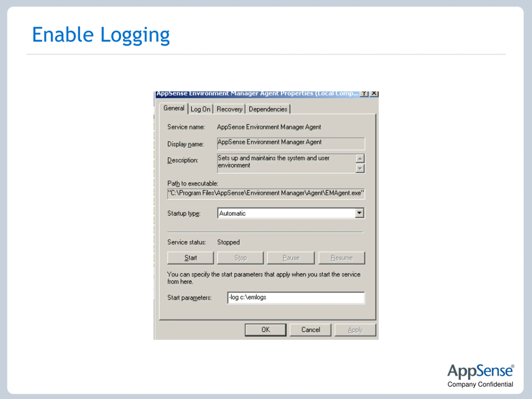Screen dimensions: 532x399
Task: Open the Recovery tab
Action: coord(229,109)
